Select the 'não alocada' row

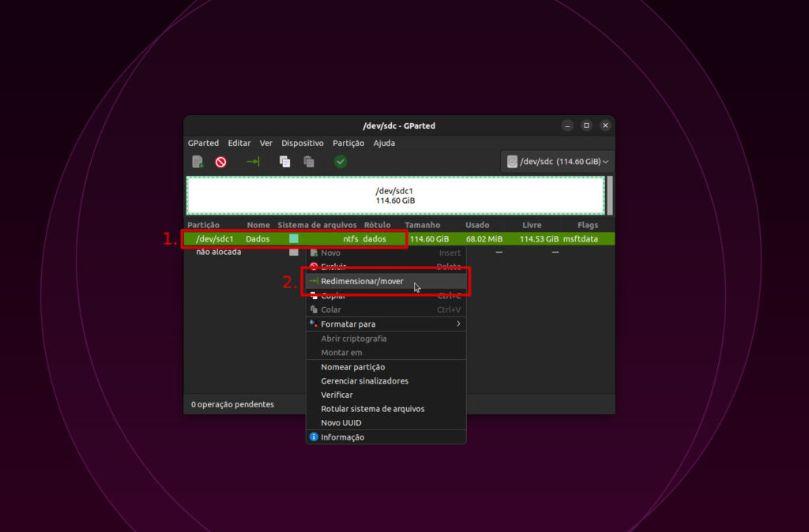pyautogui.click(x=218, y=252)
